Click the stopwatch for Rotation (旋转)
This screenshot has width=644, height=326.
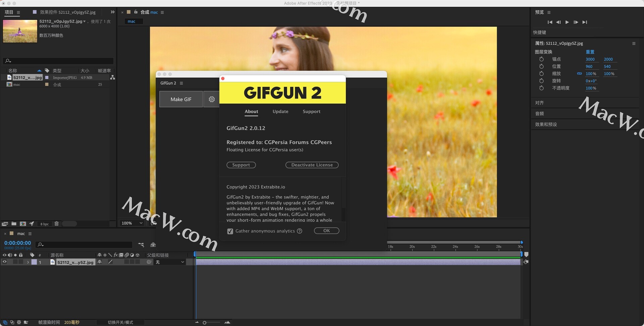pyautogui.click(x=541, y=81)
